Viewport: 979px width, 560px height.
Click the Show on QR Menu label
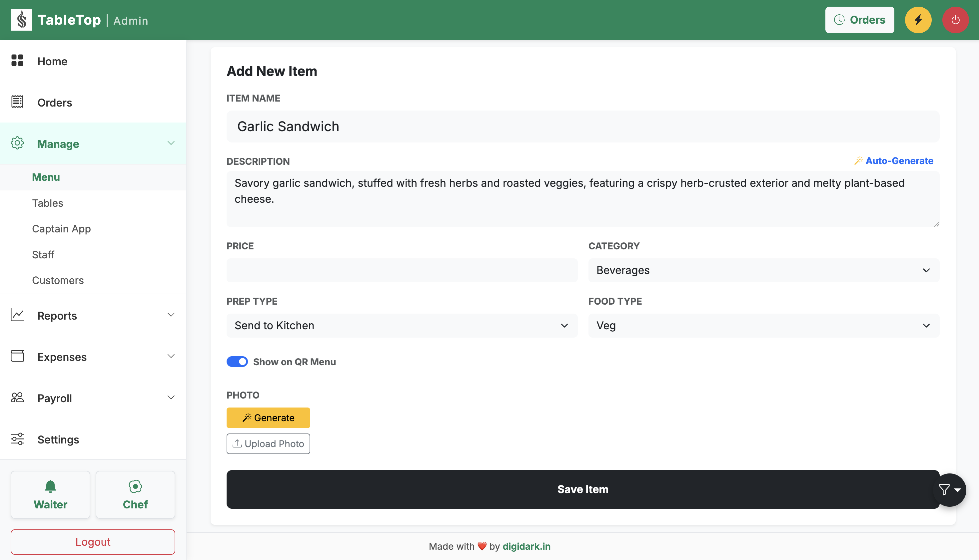coord(294,362)
